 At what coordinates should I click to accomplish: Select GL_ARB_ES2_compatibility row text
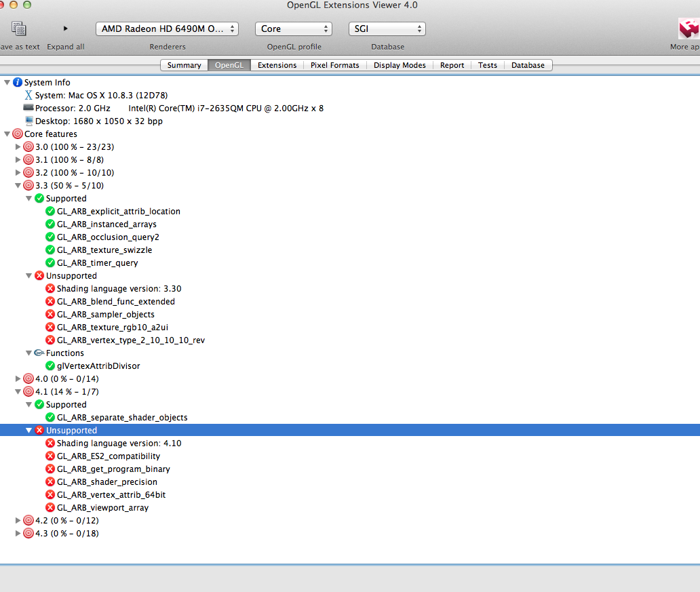point(109,456)
